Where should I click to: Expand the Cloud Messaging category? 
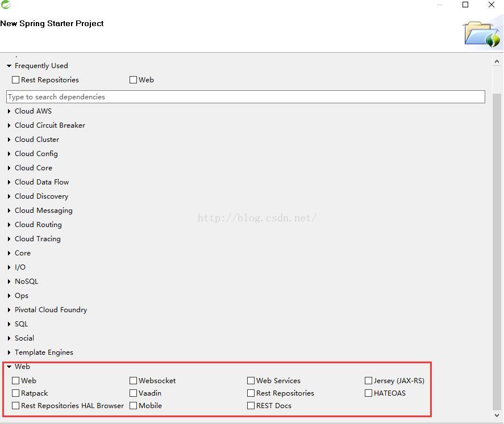click(x=9, y=210)
